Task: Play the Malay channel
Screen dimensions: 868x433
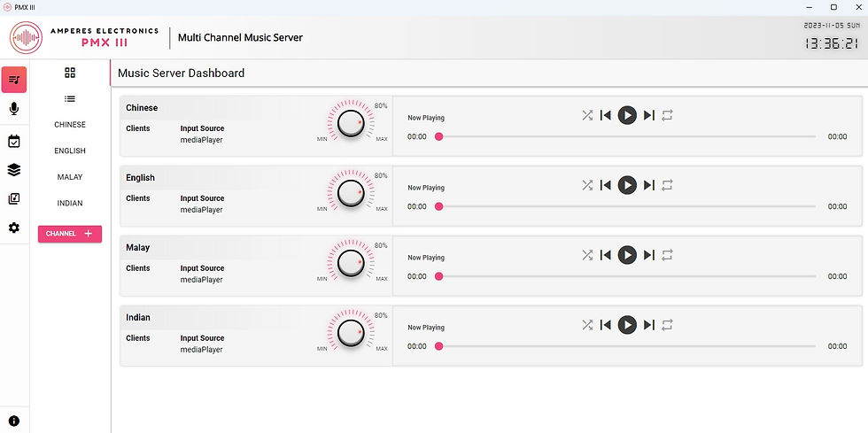Action: click(627, 255)
